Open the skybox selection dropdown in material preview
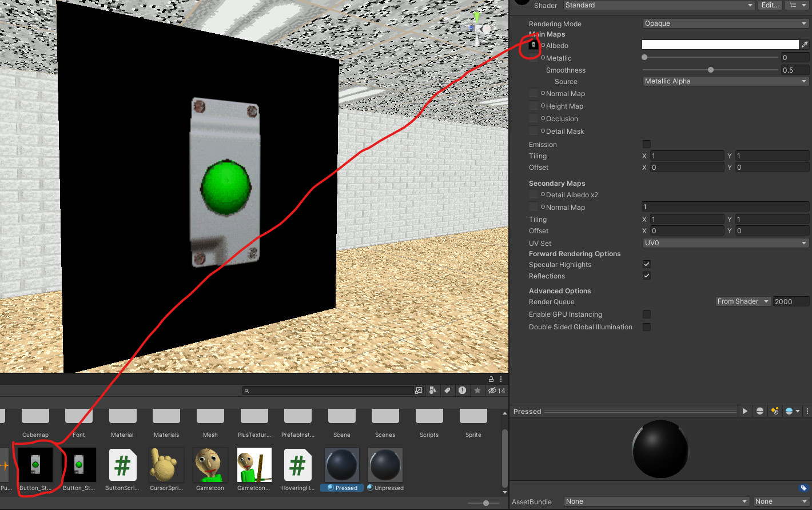 pyautogui.click(x=791, y=411)
